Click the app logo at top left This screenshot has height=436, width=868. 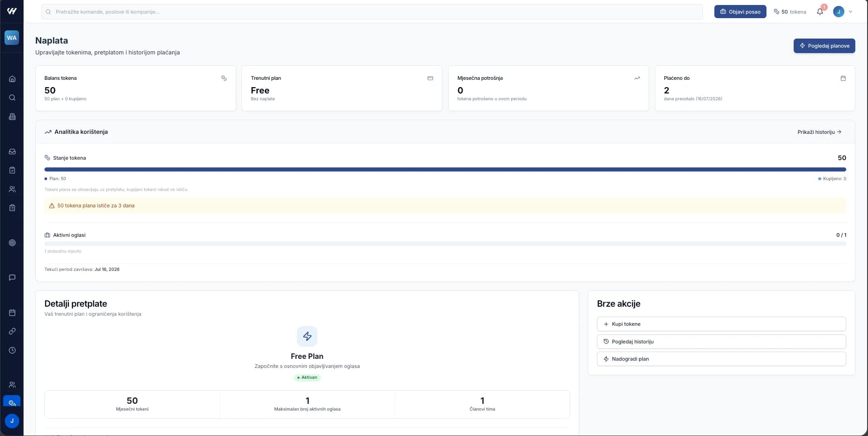[12, 11]
